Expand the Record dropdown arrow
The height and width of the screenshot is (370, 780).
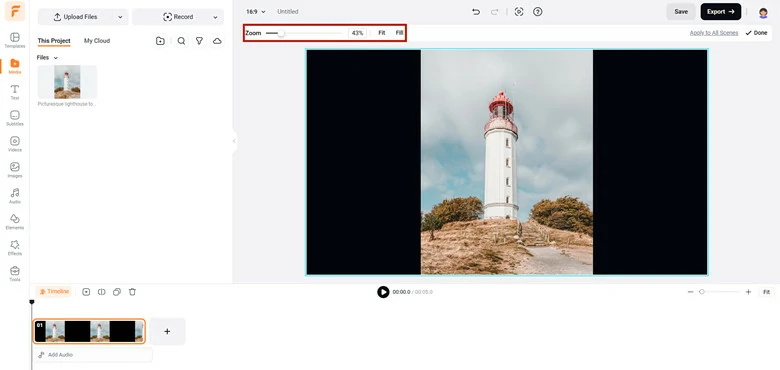(x=215, y=17)
